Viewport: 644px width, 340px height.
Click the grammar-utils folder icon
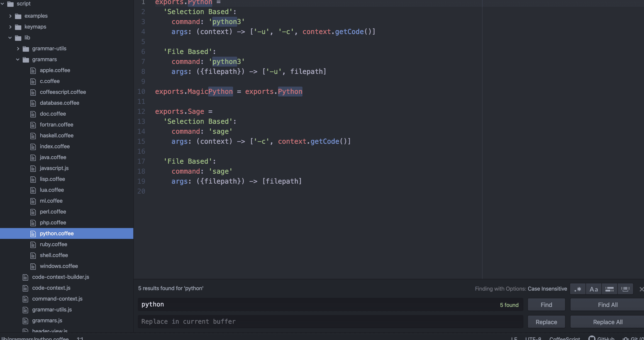(26, 49)
